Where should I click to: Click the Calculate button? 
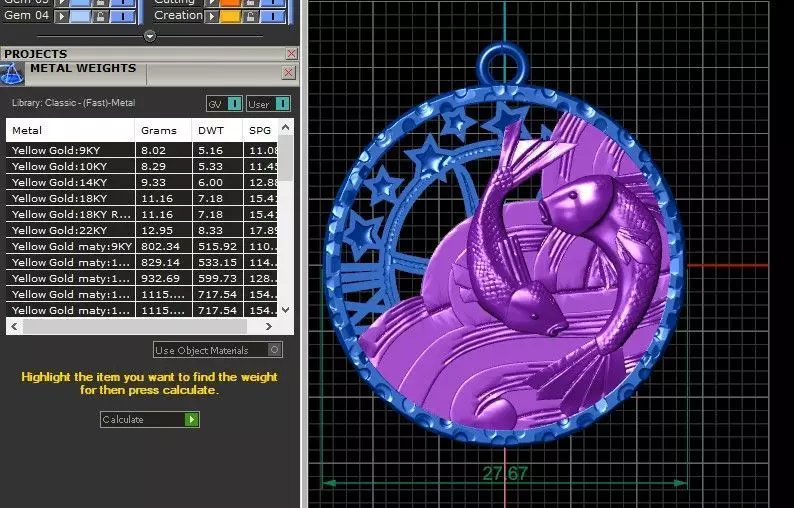(x=150, y=419)
